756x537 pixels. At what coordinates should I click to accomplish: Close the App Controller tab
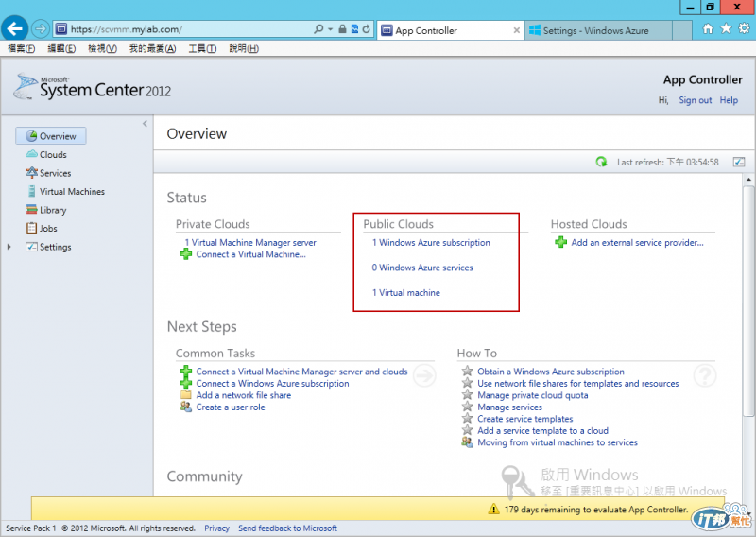tap(516, 30)
